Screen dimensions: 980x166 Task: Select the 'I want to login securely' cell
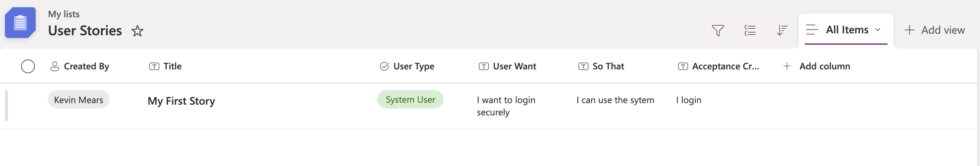[506, 106]
